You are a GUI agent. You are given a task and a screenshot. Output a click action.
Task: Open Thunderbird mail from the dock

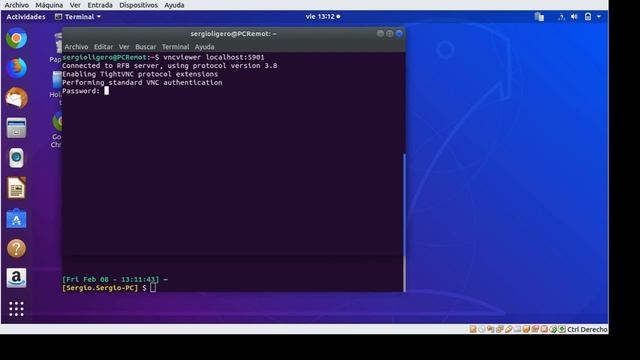tap(16, 98)
